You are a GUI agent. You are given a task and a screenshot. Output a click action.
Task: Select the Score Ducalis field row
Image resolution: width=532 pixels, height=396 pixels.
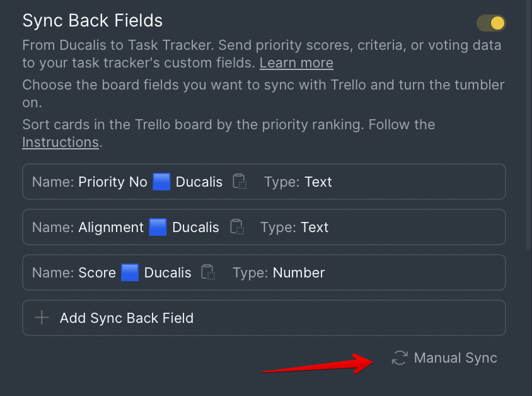(x=264, y=272)
